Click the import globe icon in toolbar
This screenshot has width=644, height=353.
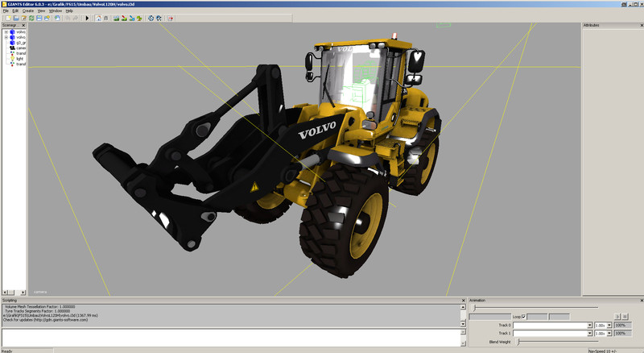[x=57, y=18]
